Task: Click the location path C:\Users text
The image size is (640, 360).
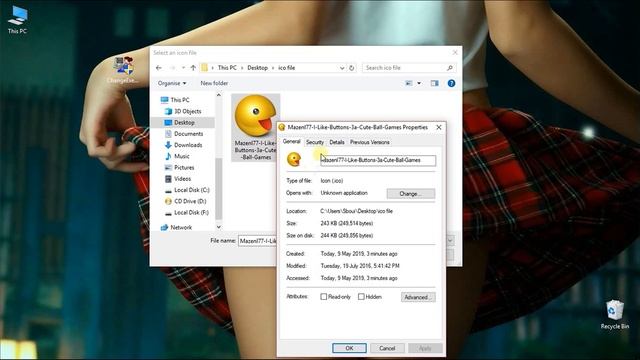Action: coord(356,211)
